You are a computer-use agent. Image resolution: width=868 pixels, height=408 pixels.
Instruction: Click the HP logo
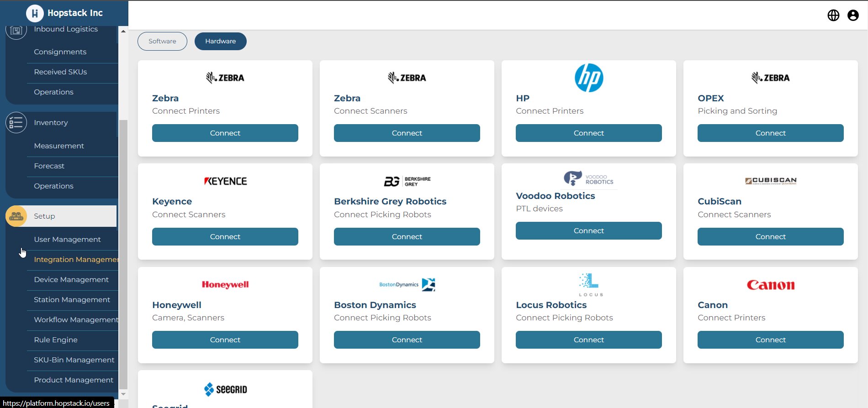click(x=588, y=78)
